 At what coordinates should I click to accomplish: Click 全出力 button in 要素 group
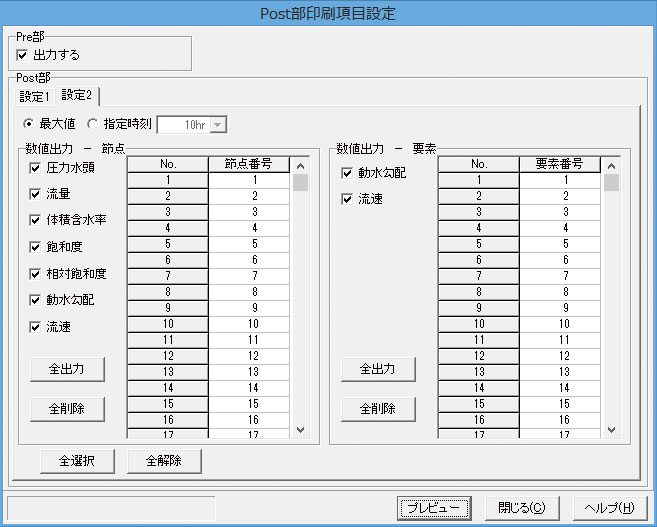tap(378, 369)
